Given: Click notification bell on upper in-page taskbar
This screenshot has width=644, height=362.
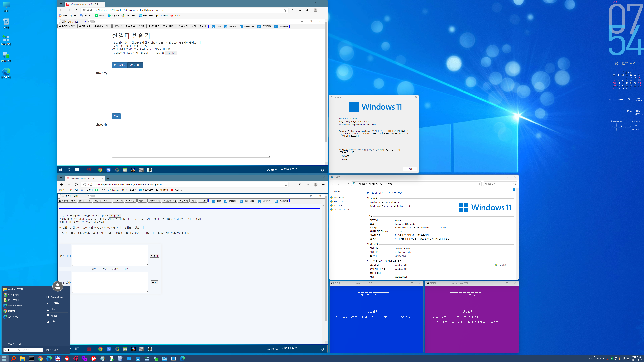Looking at the screenshot, I should pos(323,170).
